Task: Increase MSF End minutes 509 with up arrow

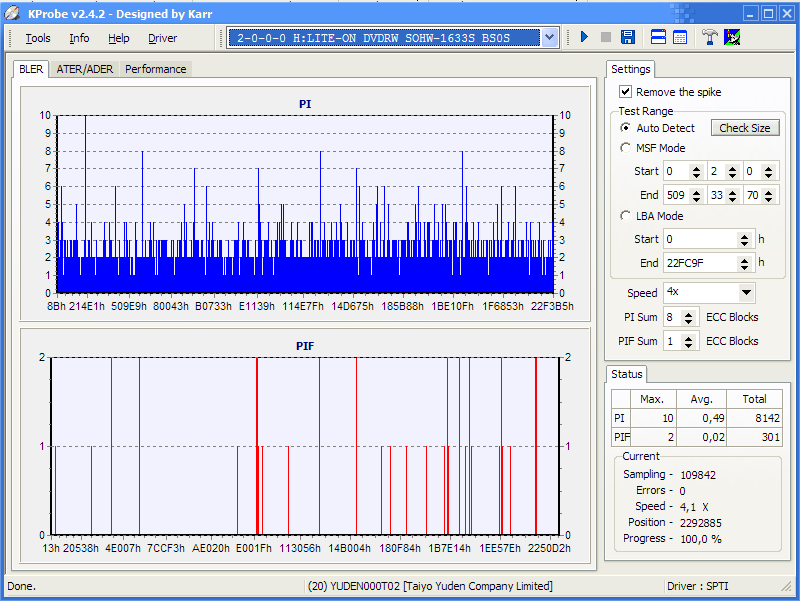Action: pos(696,191)
